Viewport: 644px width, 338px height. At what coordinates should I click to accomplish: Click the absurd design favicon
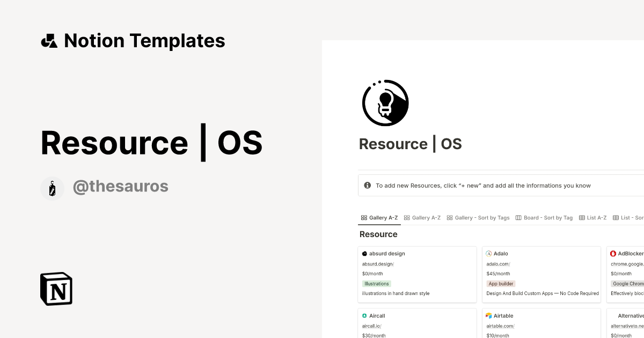click(x=364, y=253)
